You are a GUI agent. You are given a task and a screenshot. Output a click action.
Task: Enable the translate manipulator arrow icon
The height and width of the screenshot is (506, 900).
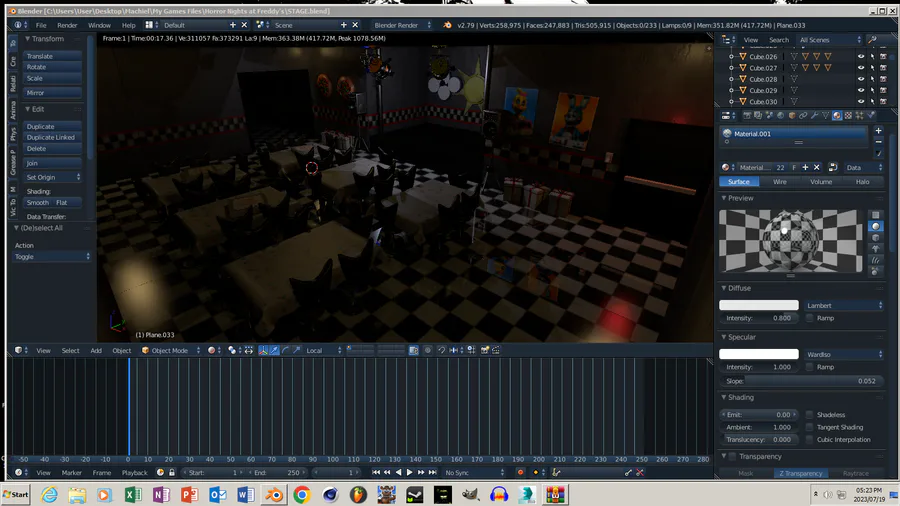tap(274, 350)
